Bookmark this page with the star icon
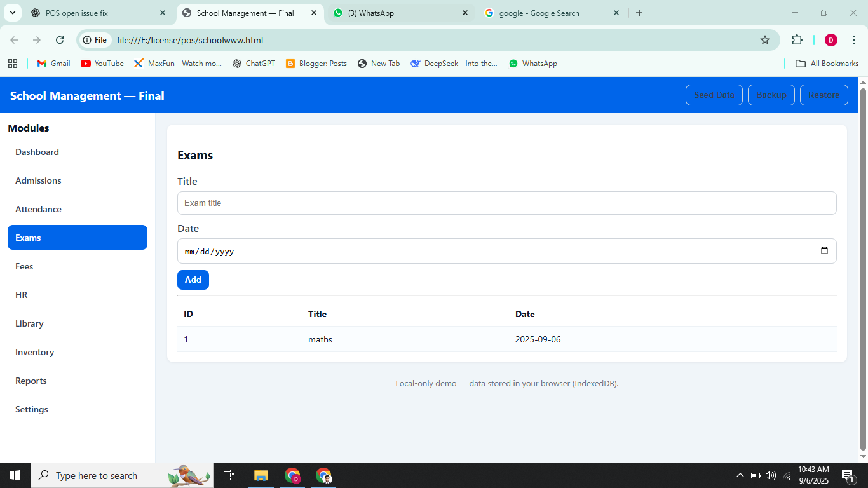Image resolution: width=868 pixels, height=488 pixels. 764,40
